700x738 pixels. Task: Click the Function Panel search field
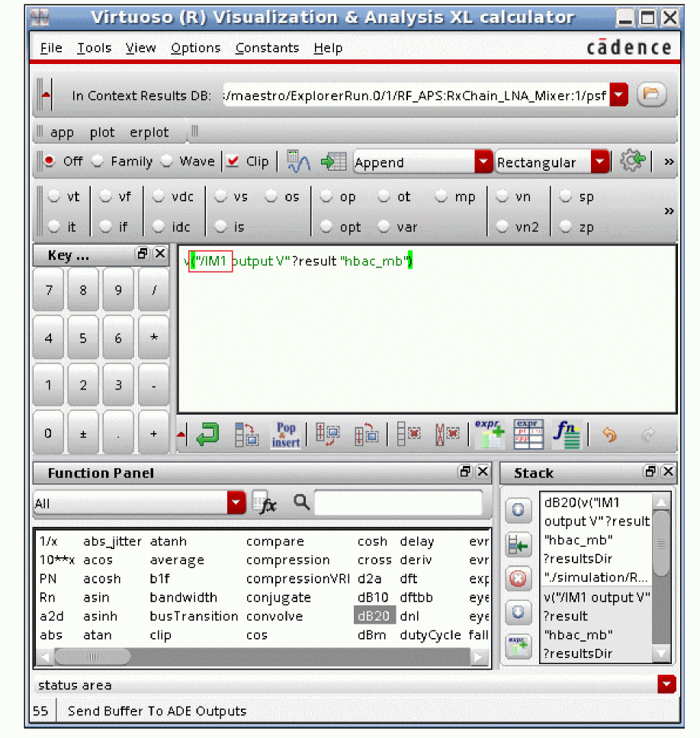[398, 502]
